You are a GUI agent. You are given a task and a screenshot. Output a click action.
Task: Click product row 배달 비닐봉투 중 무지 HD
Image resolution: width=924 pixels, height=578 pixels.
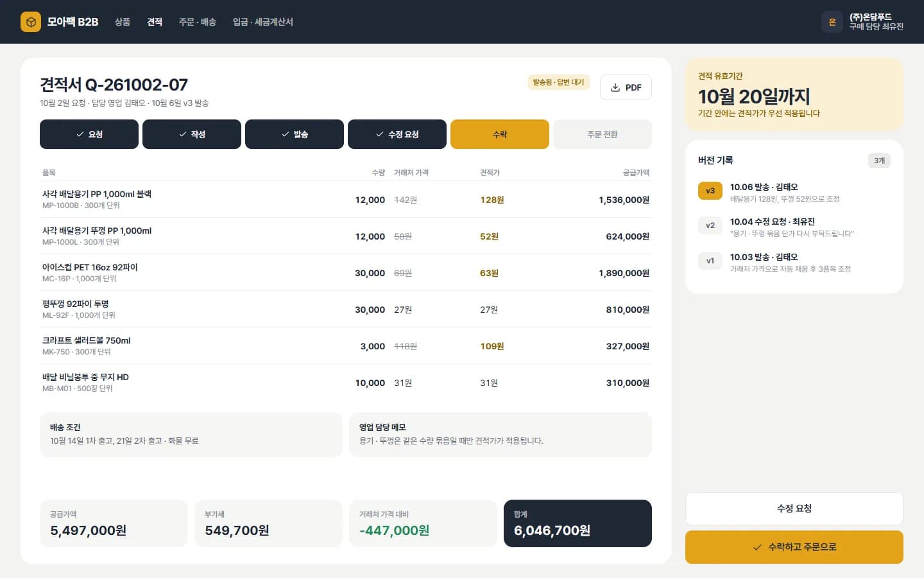(346, 383)
